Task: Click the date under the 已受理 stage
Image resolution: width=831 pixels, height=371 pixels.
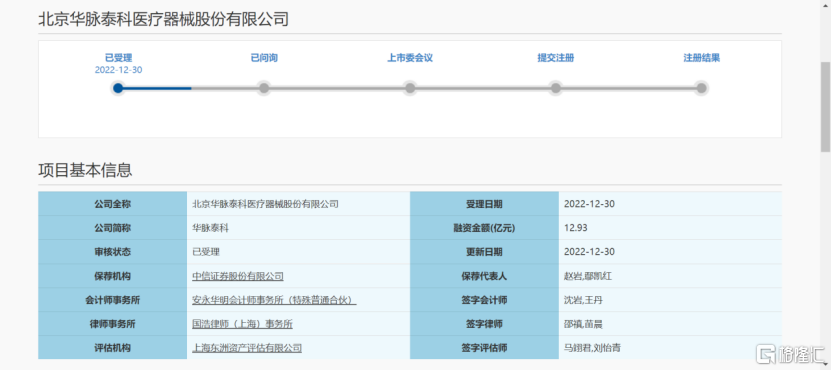Action: click(118, 70)
